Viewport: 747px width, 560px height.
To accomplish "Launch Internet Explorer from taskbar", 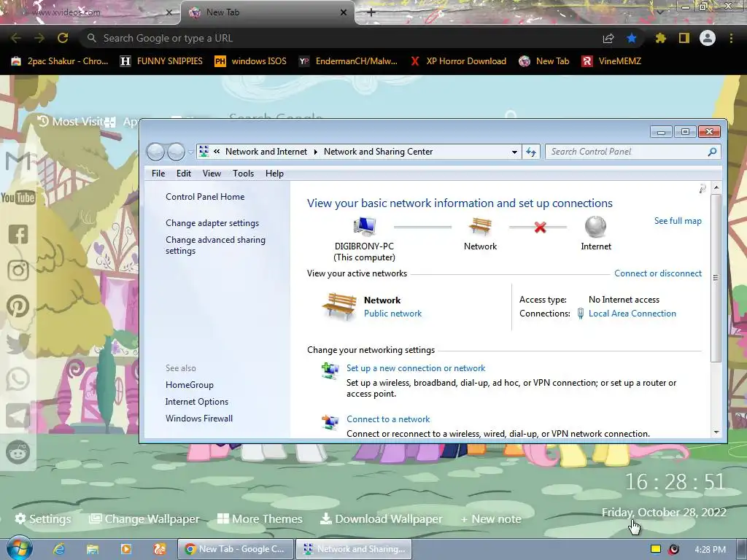I will click(x=59, y=549).
